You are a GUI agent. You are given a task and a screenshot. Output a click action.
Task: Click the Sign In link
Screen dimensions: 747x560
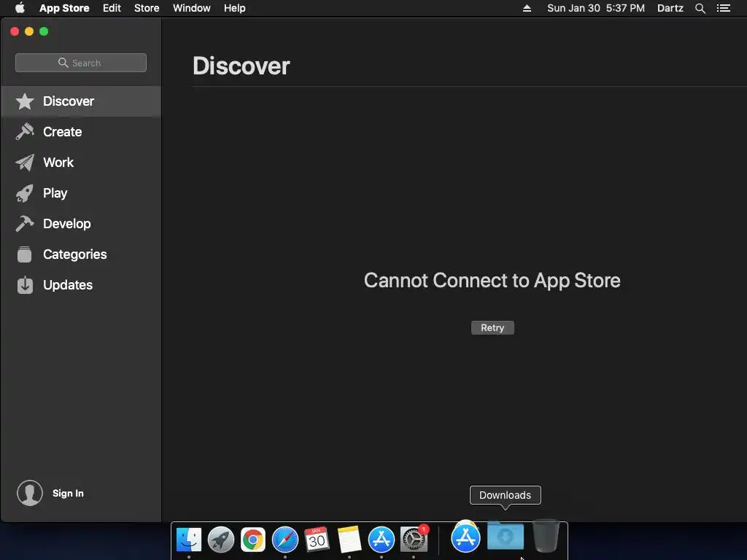coord(68,494)
